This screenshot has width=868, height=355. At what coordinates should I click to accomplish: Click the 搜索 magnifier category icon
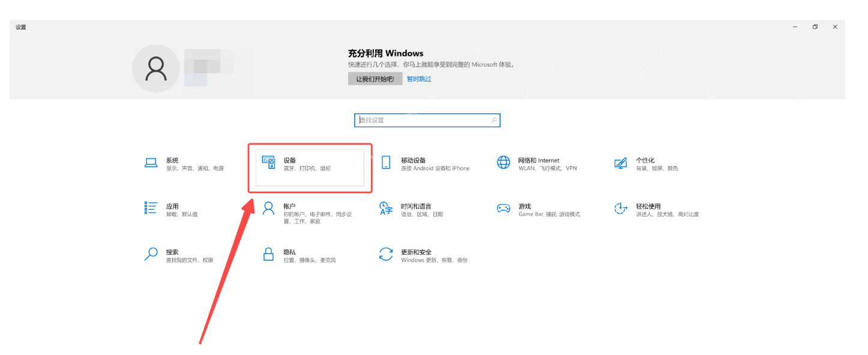point(151,254)
